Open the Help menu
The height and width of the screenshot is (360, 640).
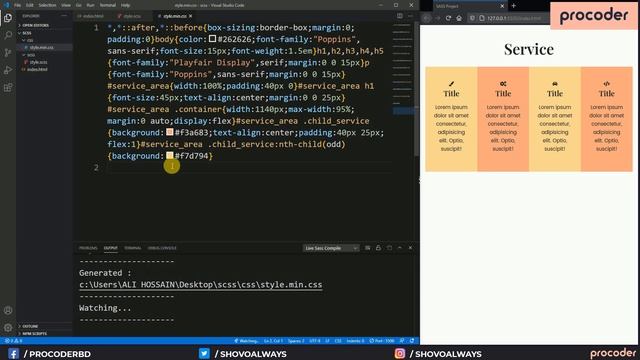point(125,5)
